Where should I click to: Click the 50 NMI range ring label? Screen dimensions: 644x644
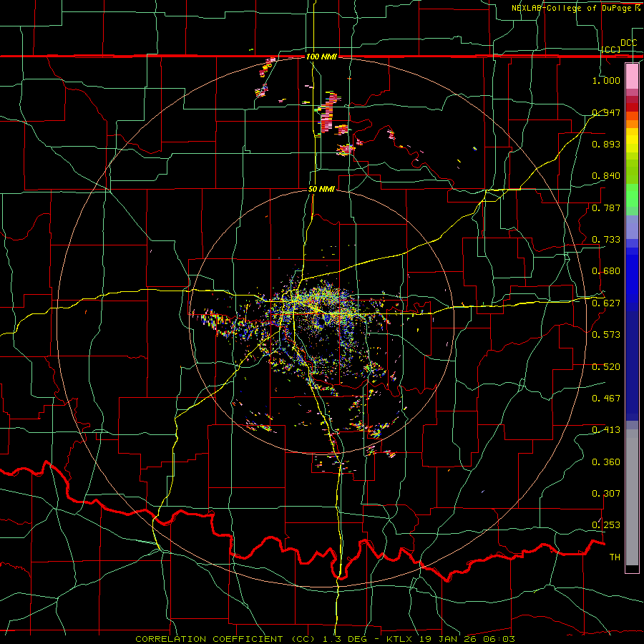click(x=321, y=190)
